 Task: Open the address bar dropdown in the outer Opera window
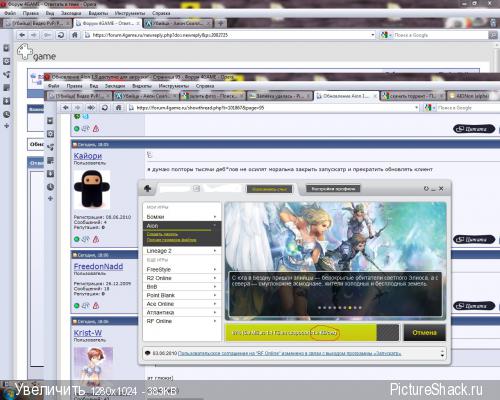[373, 35]
